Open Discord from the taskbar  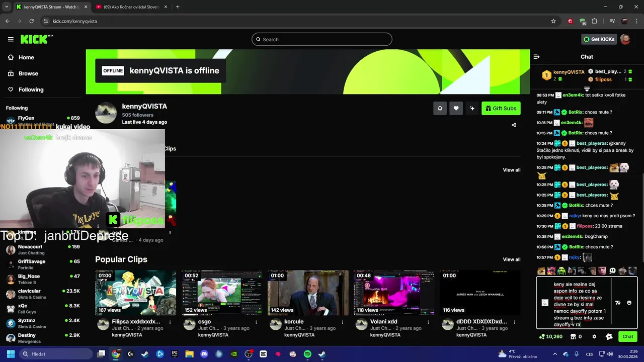204,354
